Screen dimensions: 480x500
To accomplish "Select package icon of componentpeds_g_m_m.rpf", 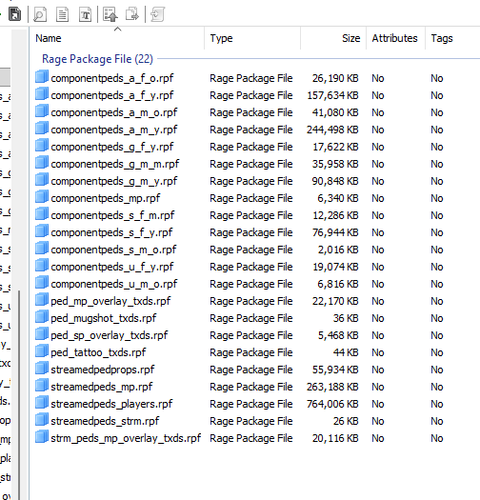I will (x=42, y=162).
